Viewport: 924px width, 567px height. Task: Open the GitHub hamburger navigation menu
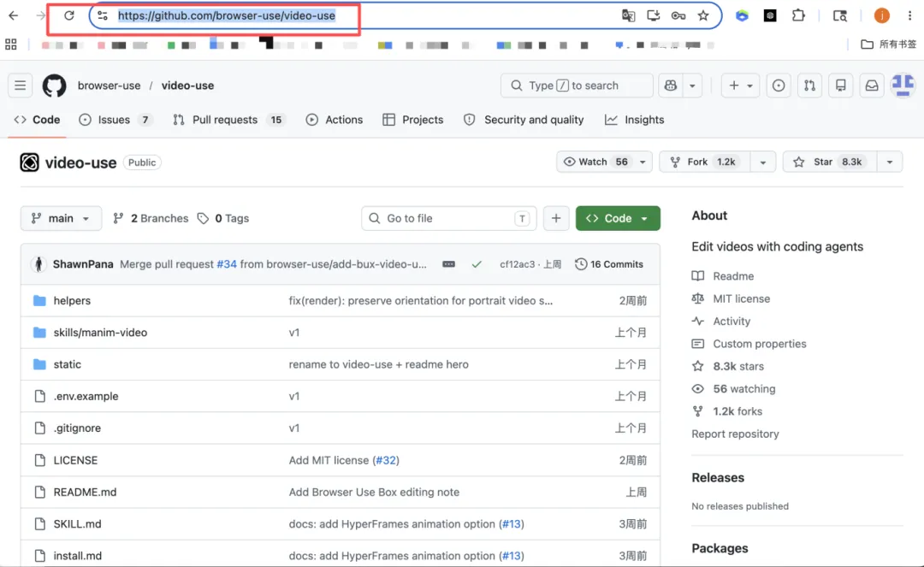(x=20, y=86)
